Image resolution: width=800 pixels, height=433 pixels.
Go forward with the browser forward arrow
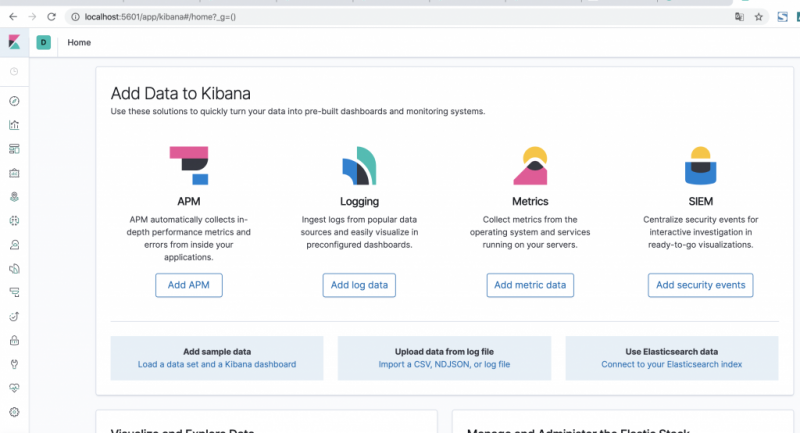pos(32,17)
